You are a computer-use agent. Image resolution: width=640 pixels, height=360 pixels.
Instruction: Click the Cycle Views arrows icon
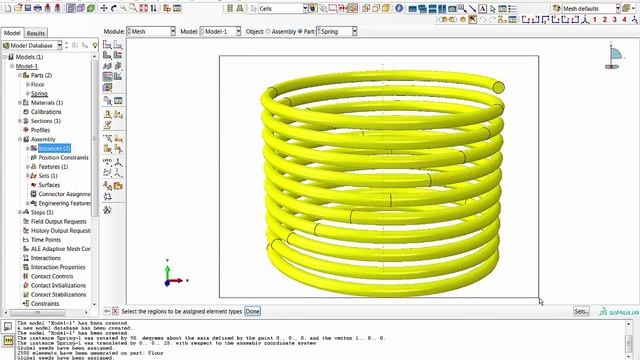(x=153, y=8)
